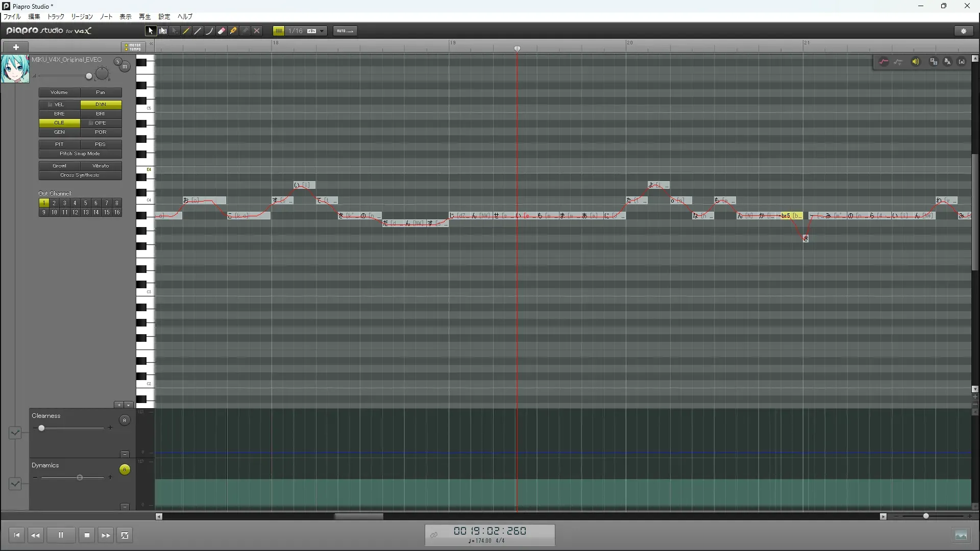The width and height of the screenshot is (980, 551).
Task: Open the 1/16 quantize dropdown
Action: click(322, 31)
